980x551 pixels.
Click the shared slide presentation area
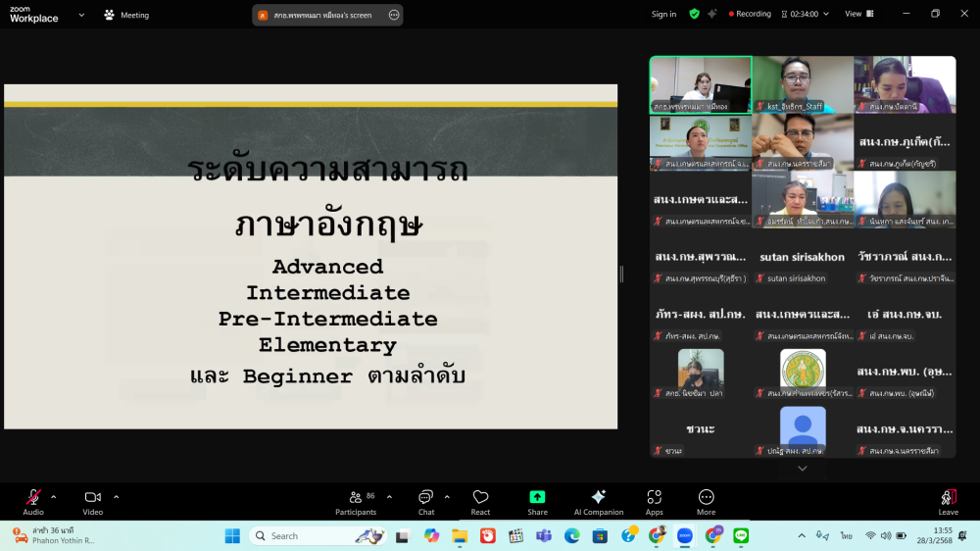point(311,257)
